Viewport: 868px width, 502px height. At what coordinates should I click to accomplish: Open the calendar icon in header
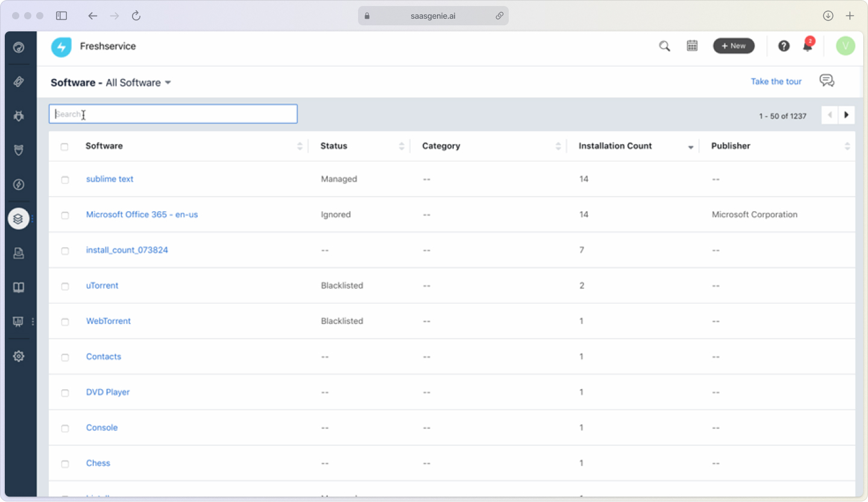[x=692, y=46]
